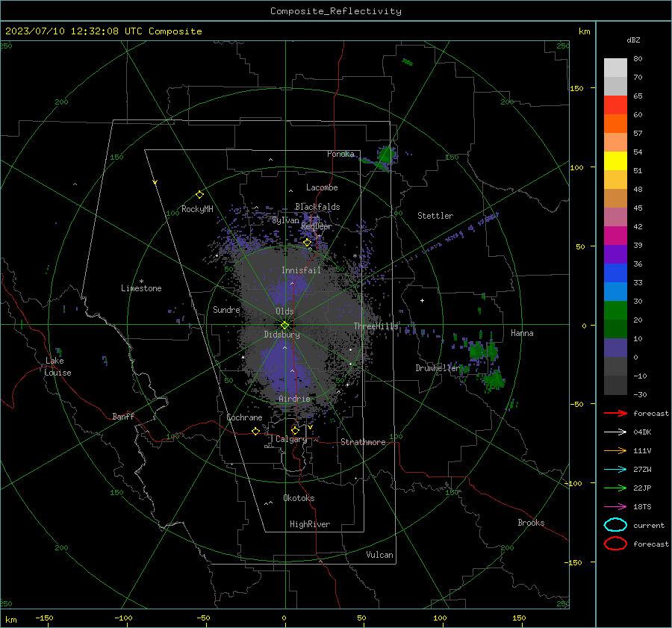Click the red 60-65 dBZ color swatch
The width and height of the screenshot is (672, 628).
coord(615,105)
